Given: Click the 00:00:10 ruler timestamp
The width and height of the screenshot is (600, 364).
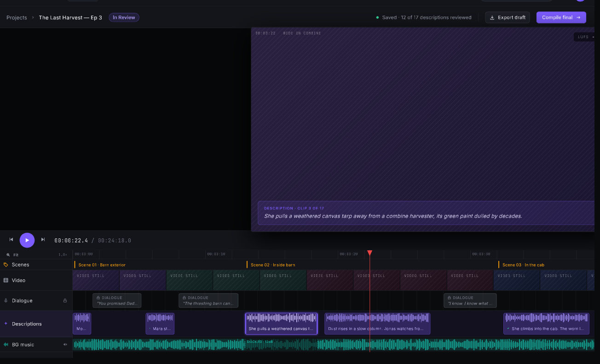Looking at the screenshot, I should [x=216, y=254].
